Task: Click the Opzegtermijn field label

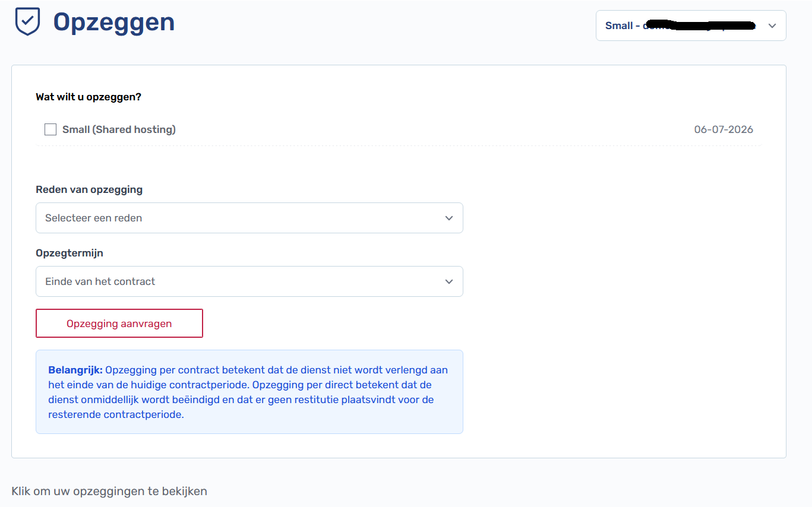Action: pos(69,253)
